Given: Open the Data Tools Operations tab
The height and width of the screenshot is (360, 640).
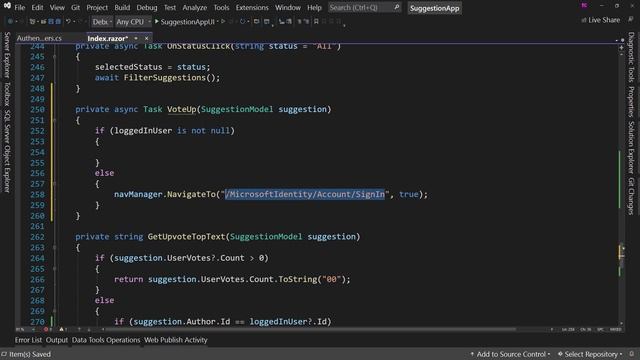Looking at the screenshot, I should coord(106,340).
